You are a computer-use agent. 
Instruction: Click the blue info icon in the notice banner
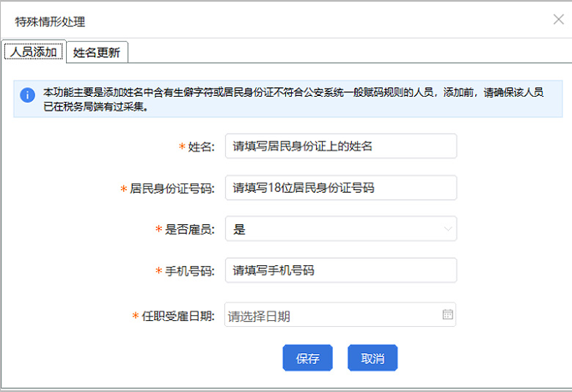coord(27,95)
